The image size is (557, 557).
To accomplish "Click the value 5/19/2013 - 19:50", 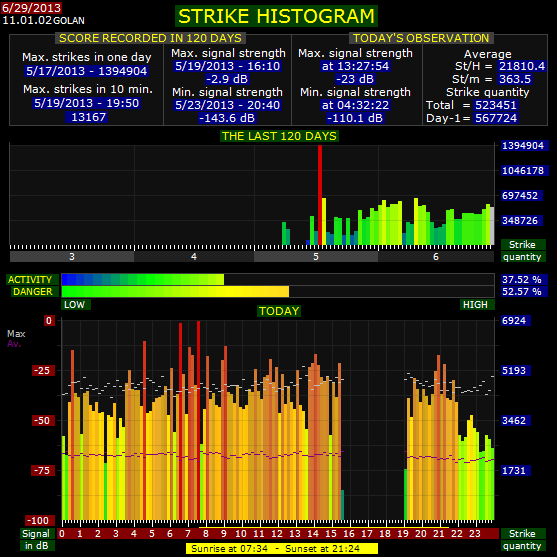I will [87, 103].
